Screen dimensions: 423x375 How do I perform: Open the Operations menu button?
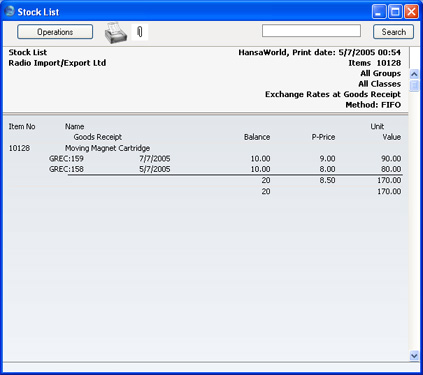coord(55,32)
